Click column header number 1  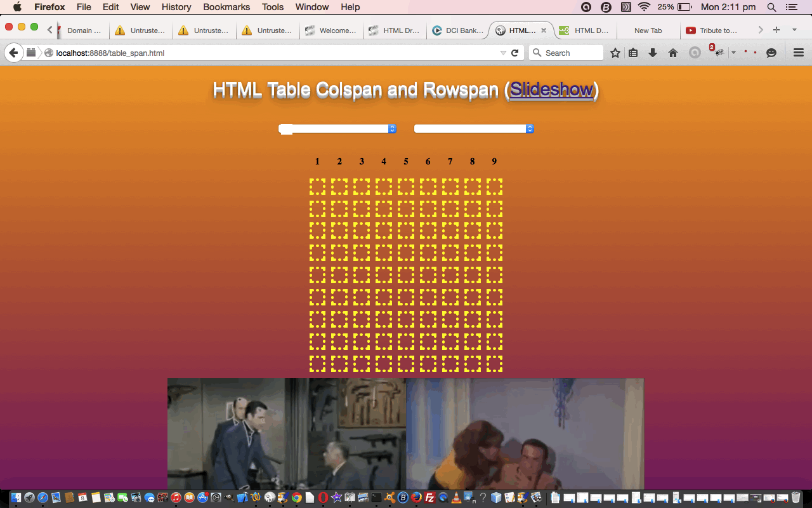(317, 161)
